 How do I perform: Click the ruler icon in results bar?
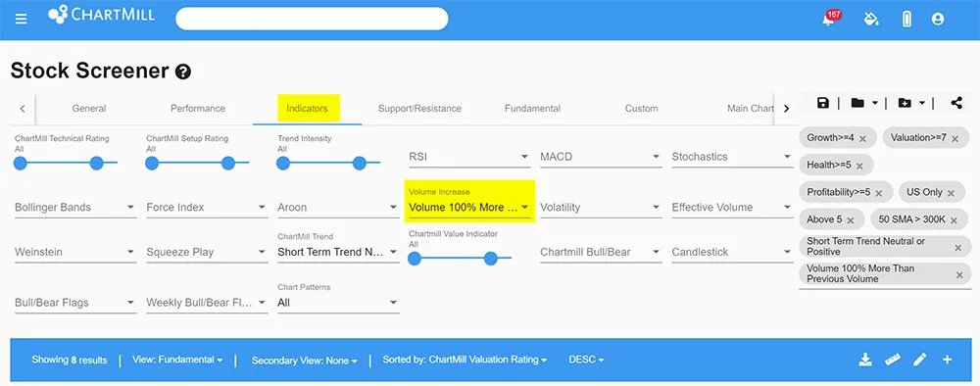pos(893,360)
